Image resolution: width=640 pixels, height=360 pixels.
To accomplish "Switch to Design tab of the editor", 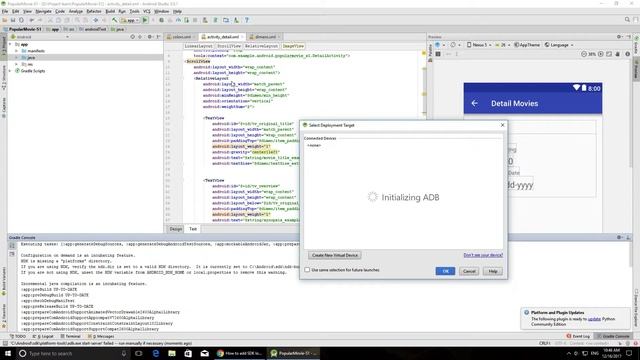I will click(176, 229).
